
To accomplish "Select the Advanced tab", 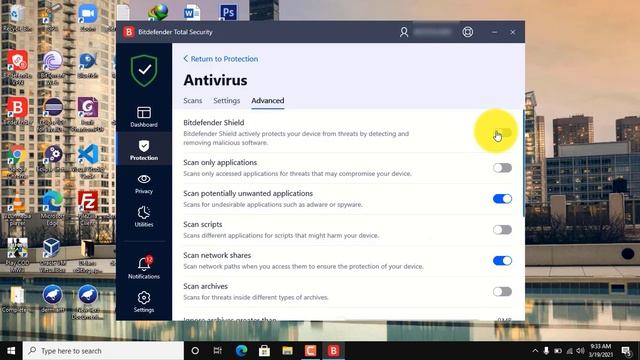I will [x=268, y=100].
